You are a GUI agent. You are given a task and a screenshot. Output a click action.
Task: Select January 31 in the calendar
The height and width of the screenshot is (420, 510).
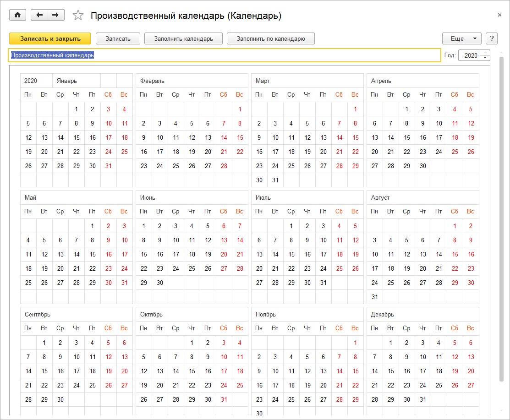point(108,166)
